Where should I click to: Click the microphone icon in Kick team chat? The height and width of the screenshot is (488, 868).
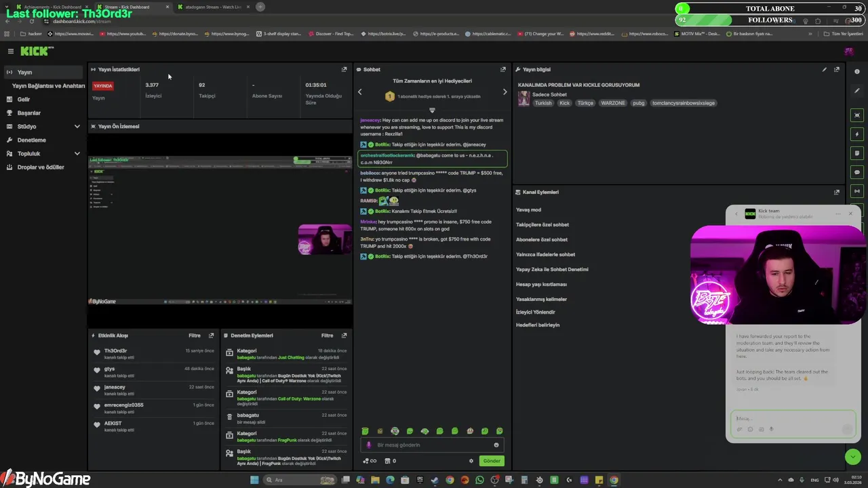tap(771, 429)
